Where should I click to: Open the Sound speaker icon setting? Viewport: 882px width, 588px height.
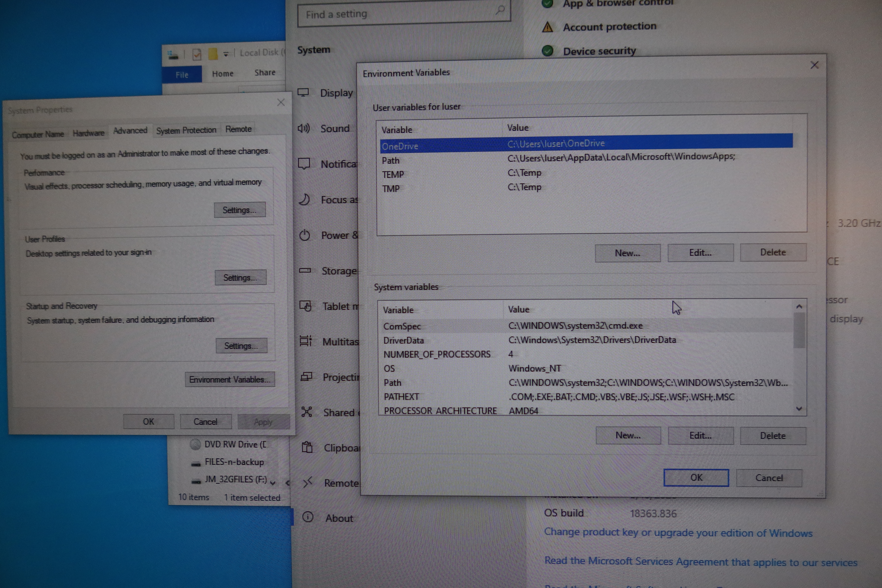click(304, 129)
